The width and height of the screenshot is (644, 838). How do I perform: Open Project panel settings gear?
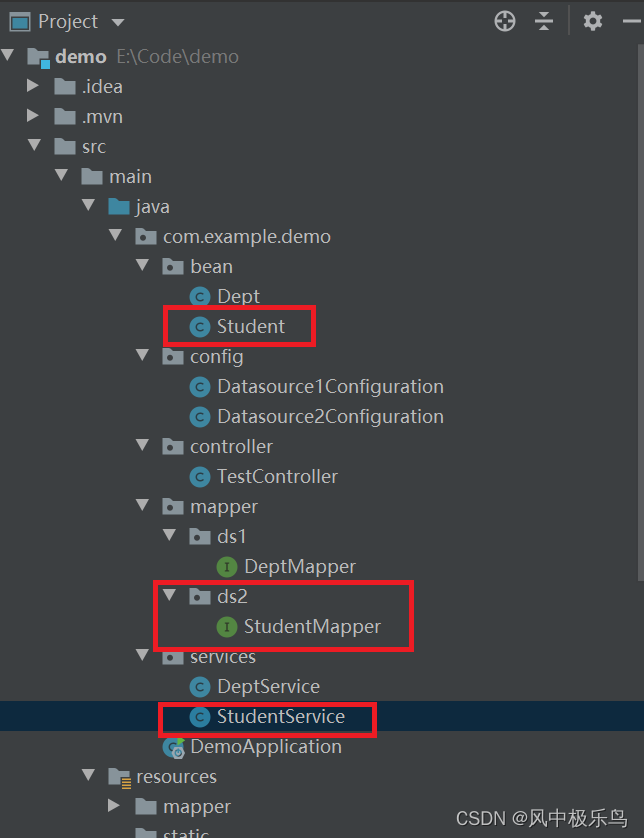pyautogui.click(x=593, y=21)
